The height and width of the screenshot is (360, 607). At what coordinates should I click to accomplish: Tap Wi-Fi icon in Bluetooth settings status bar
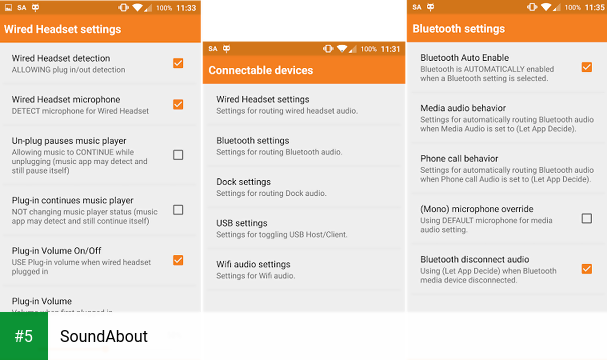[546, 7]
